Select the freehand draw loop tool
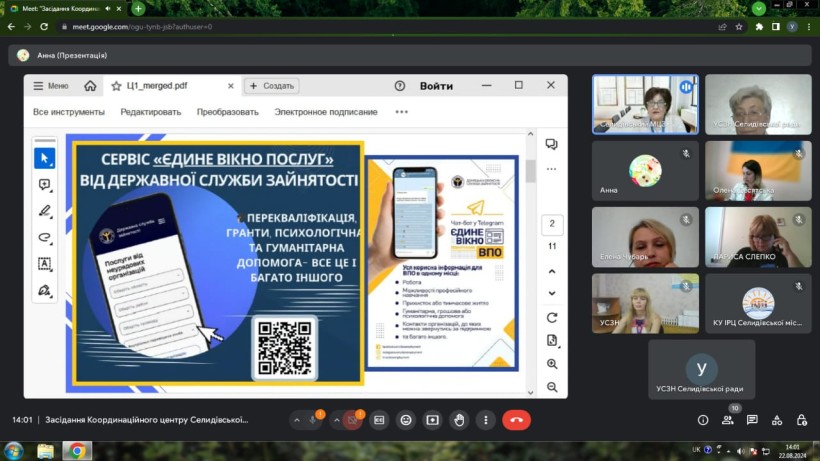Viewport: 820px width, 461px height. tap(44, 237)
